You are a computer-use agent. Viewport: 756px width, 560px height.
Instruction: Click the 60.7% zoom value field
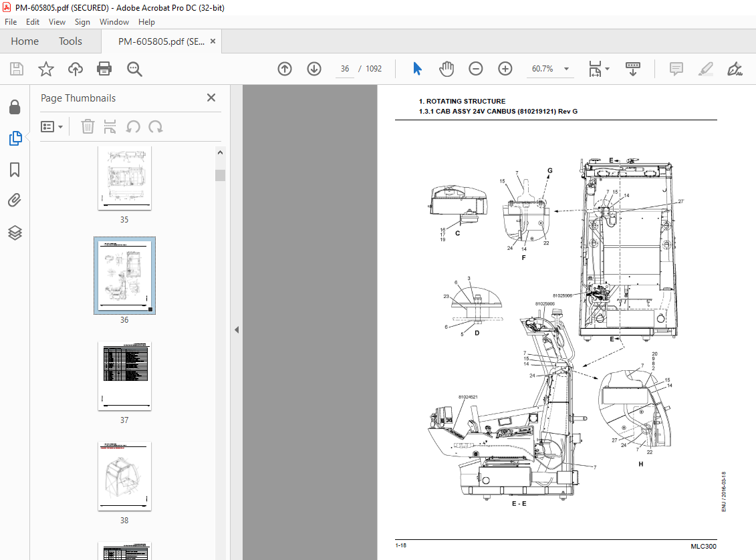542,69
